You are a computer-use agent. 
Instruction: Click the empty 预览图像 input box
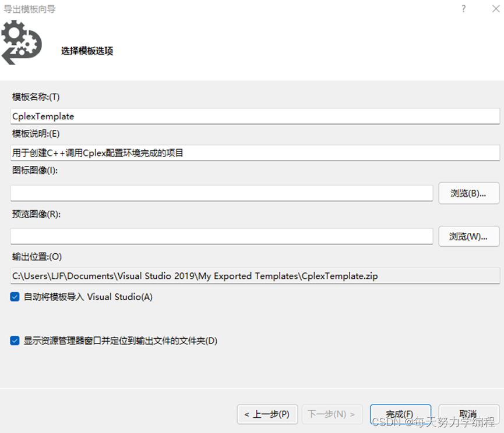(x=221, y=236)
